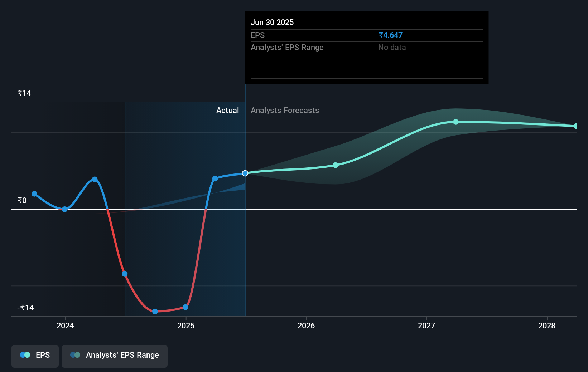Click the forecast point in early 2026

336,165
